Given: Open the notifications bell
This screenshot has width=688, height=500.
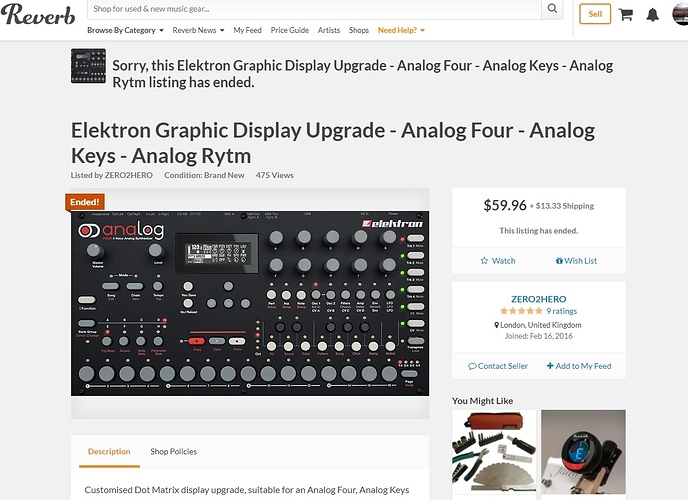Looking at the screenshot, I should click(653, 14).
